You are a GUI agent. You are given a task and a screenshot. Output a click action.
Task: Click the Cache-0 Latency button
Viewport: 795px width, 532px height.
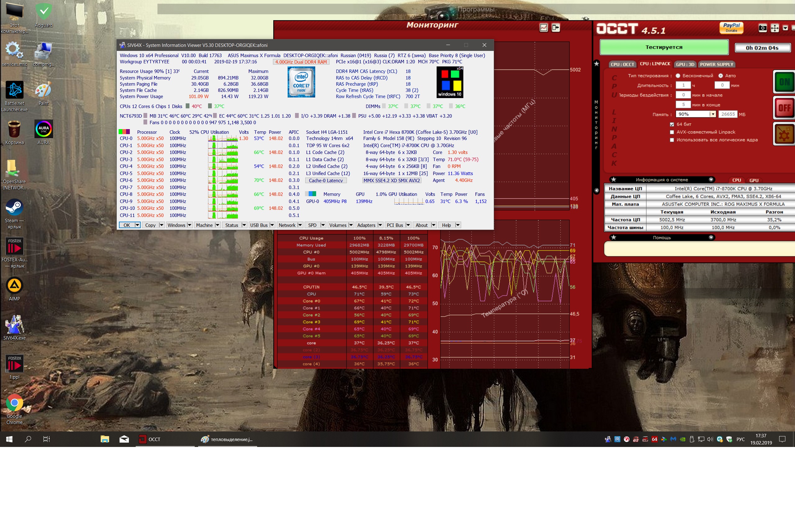point(326,181)
